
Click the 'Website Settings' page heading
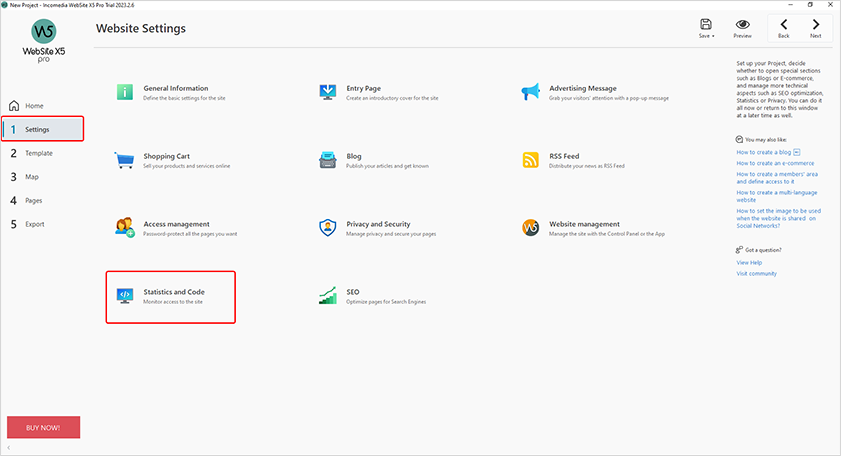pos(141,28)
